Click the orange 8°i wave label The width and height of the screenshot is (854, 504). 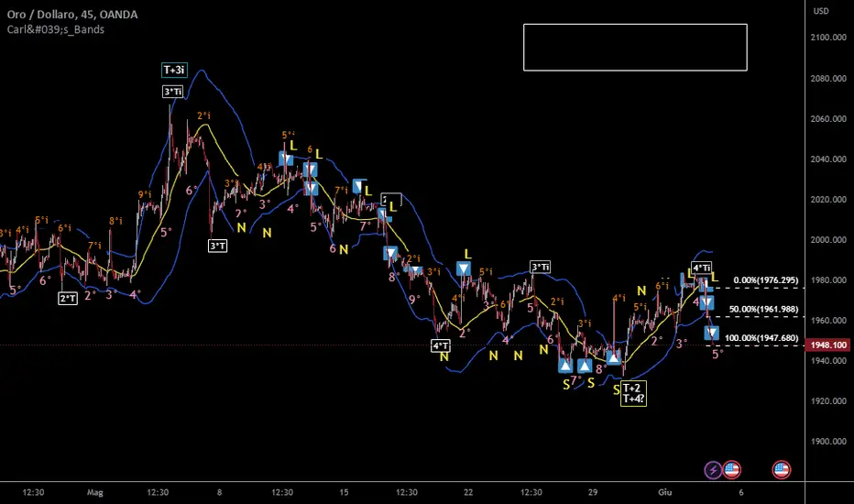pos(115,221)
